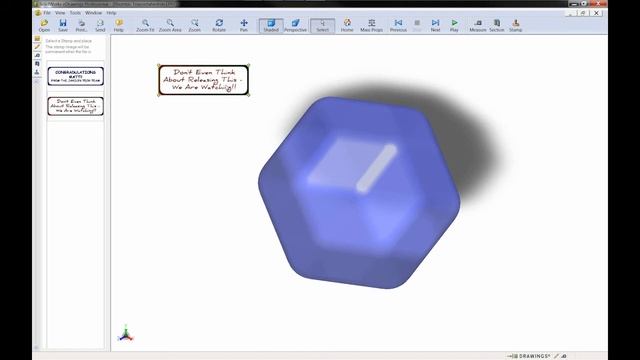
Task: Open the Tools menu
Action: pyautogui.click(x=75, y=13)
